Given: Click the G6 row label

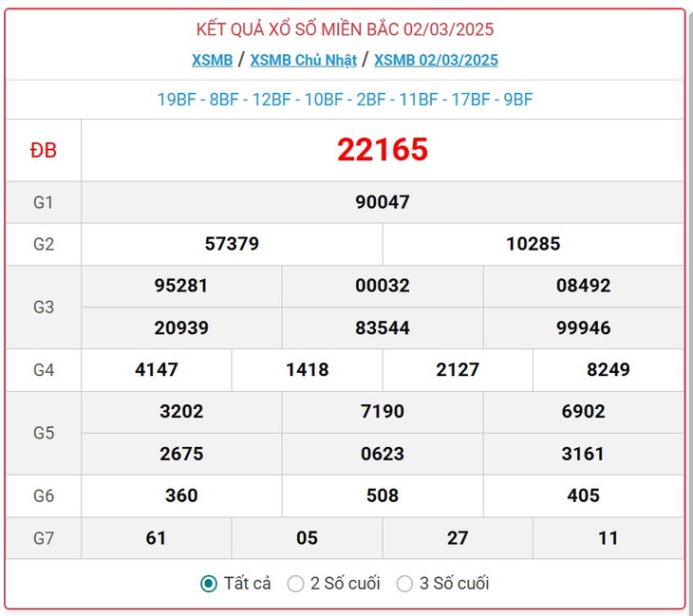Looking at the screenshot, I should tap(44, 496).
